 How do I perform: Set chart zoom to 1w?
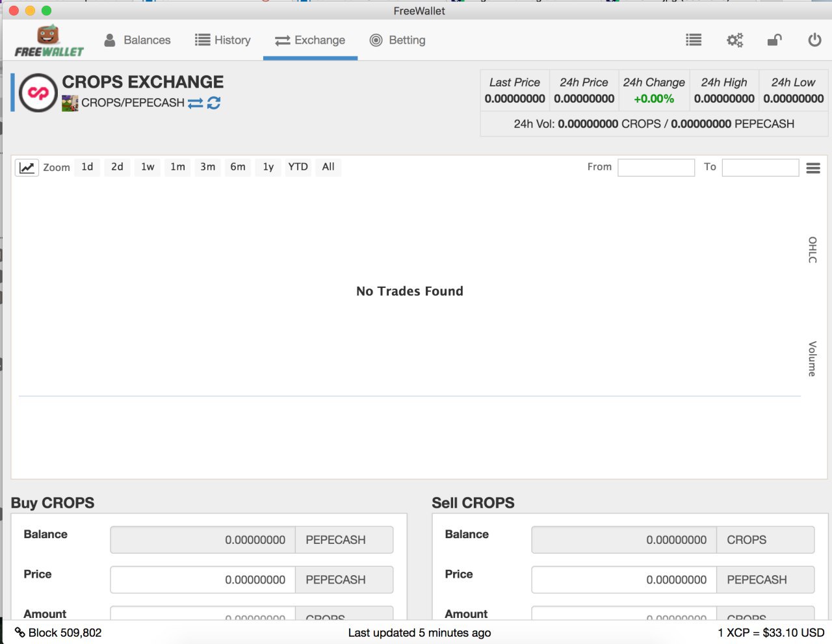[148, 167]
